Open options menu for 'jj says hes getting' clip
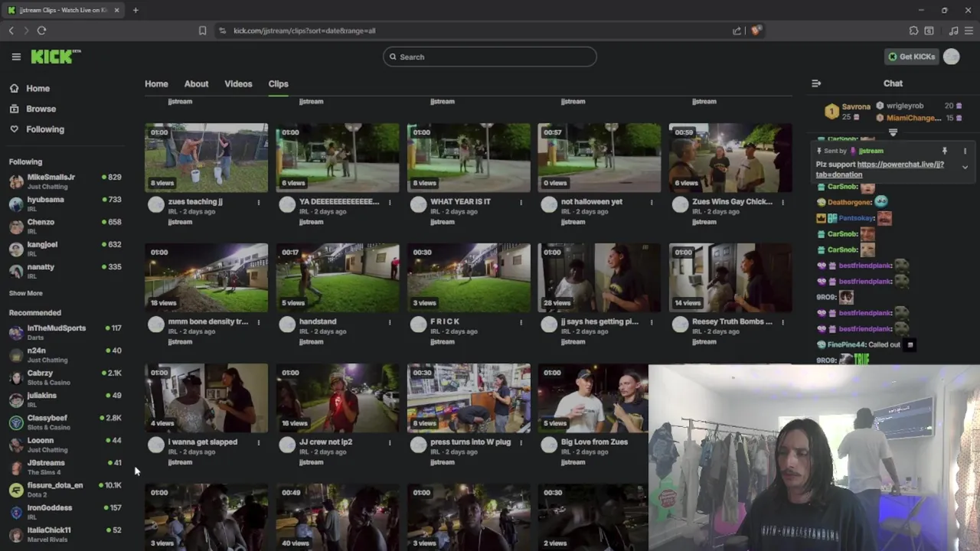980x551 pixels. point(652,323)
